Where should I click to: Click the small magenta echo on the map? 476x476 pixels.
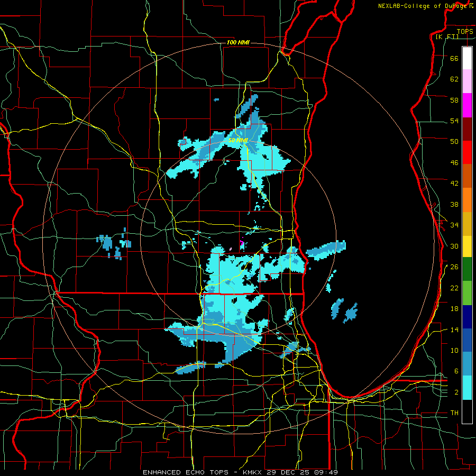coord(242,243)
